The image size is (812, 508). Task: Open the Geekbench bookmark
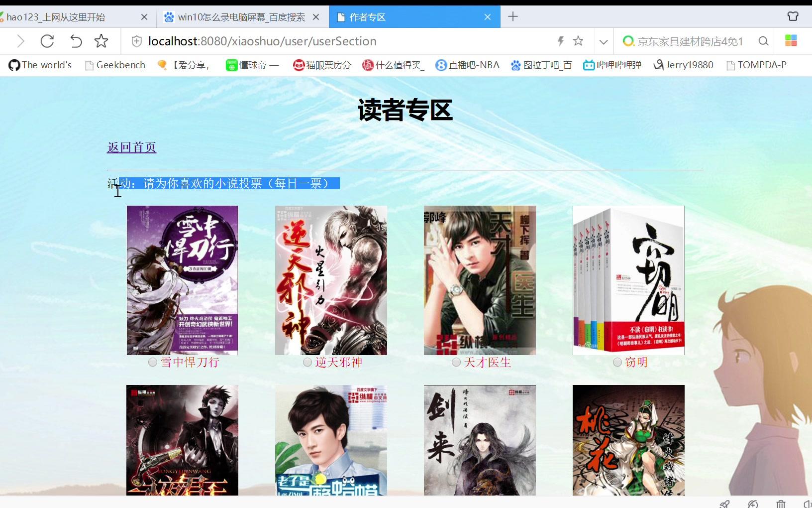(115, 65)
